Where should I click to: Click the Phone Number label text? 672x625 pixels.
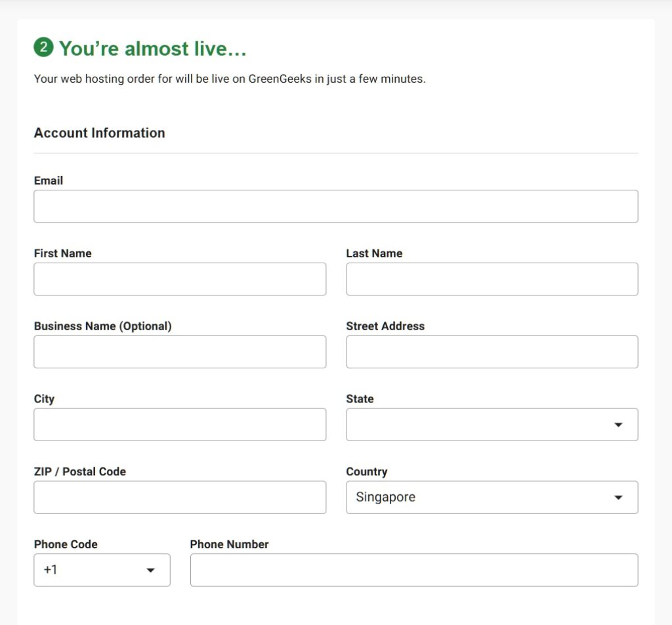229,544
